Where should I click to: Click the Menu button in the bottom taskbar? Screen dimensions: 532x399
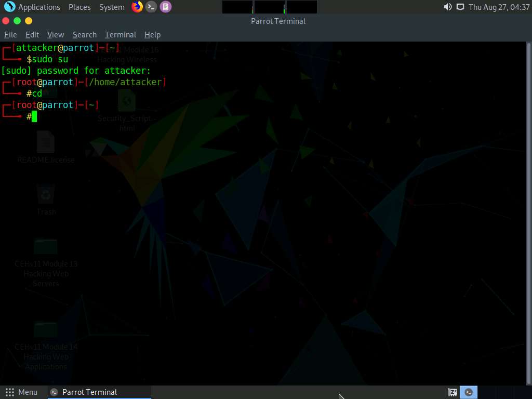(x=22, y=392)
